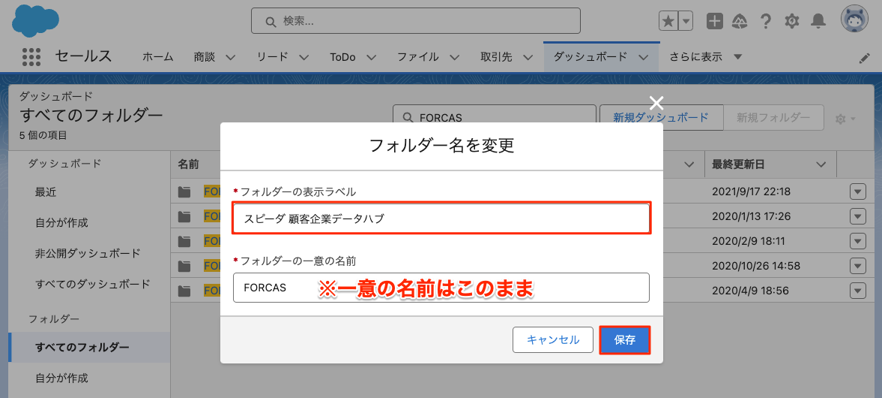Open the notifications bell

[818, 21]
